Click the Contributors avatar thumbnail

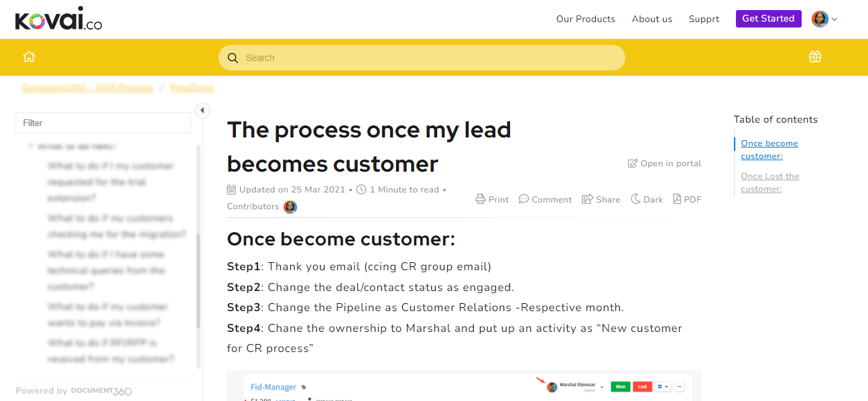(290, 207)
